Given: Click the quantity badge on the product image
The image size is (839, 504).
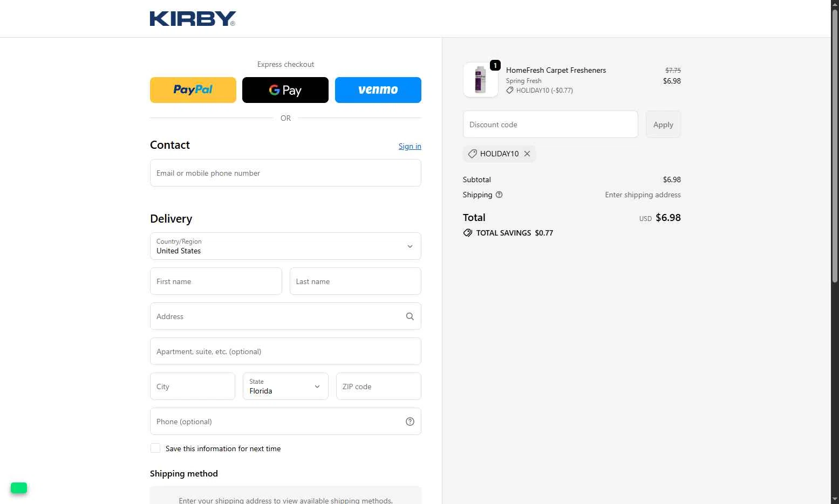Looking at the screenshot, I should [495, 65].
